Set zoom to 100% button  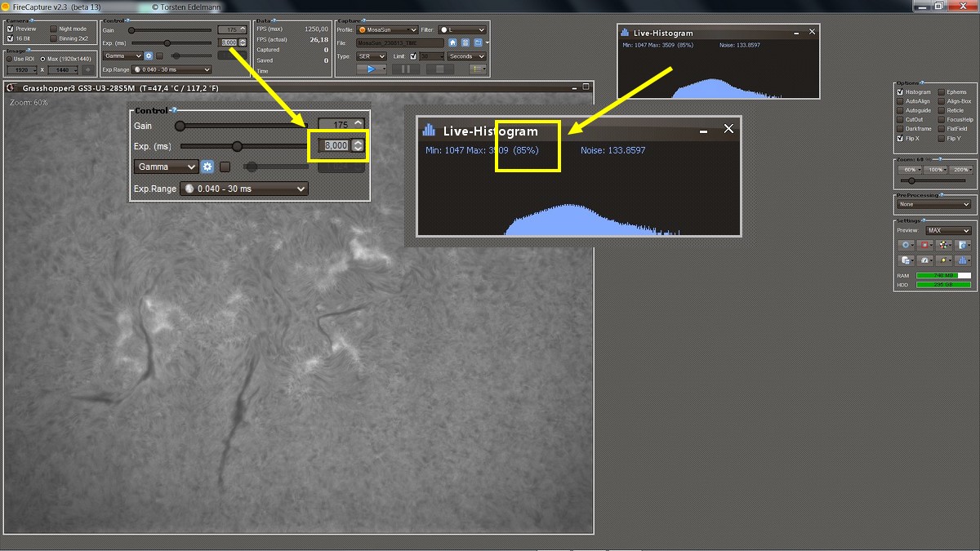[935, 169]
